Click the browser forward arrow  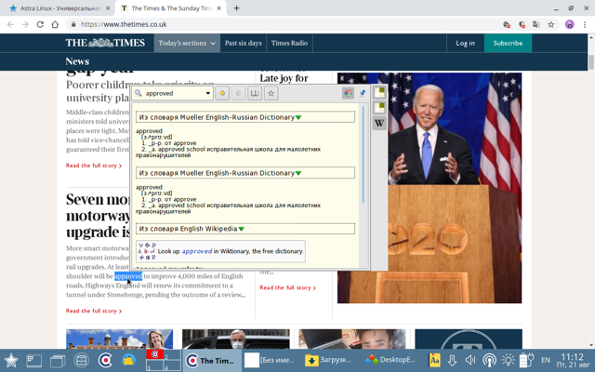pos(25,24)
